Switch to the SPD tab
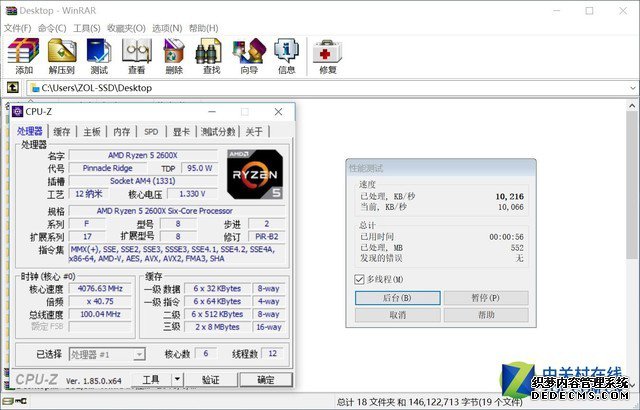The image size is (640, 410). pyautogui.click(x=151, y=131)
